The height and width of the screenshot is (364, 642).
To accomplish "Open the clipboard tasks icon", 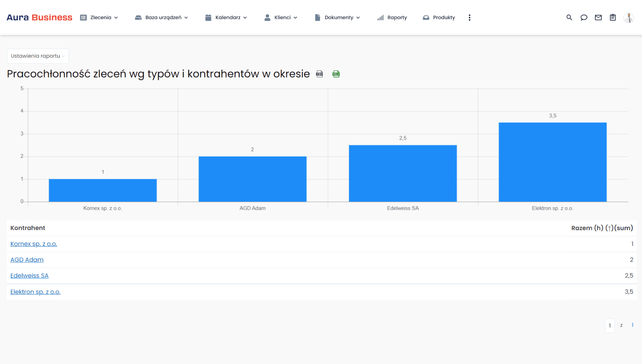I will tap(613, 17).
